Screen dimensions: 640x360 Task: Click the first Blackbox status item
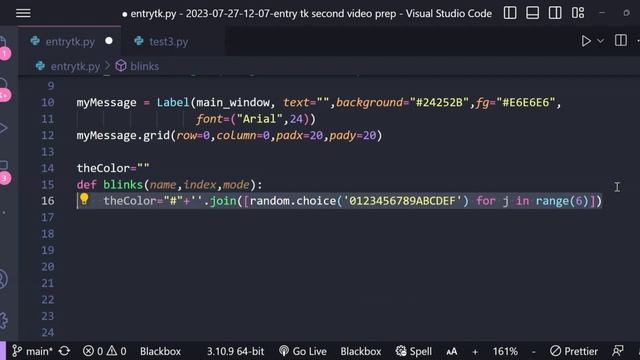[160, 351]
